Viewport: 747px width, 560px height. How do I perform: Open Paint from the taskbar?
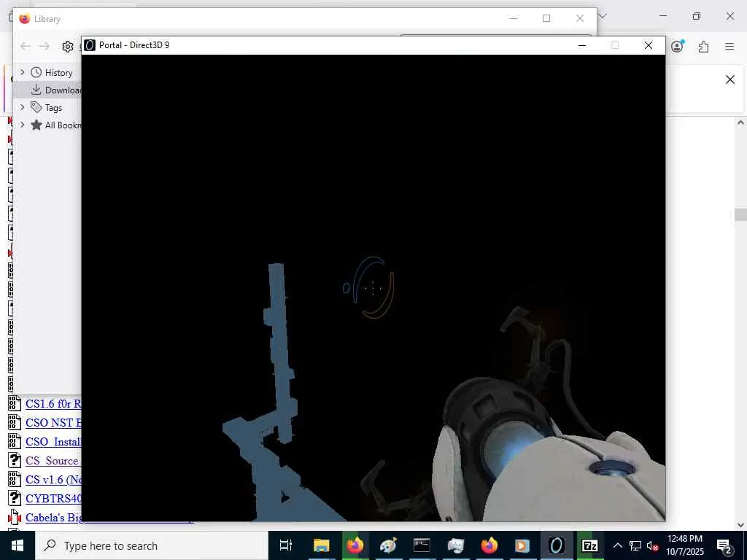[x=388, y=545]
